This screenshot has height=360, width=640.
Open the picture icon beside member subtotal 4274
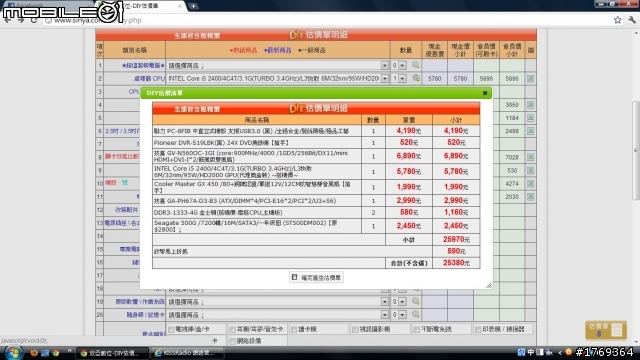pyautogui.click(x=530, y=184)
